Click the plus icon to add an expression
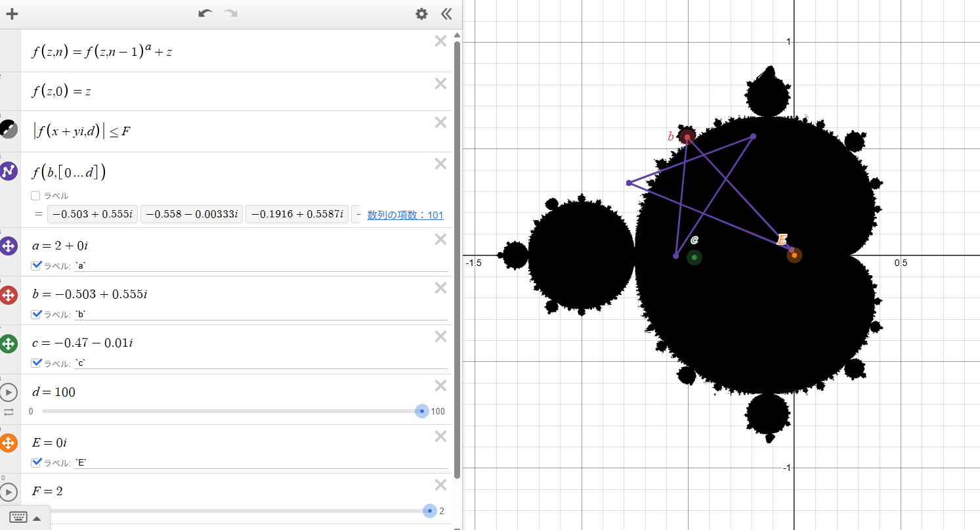The image size is (980, 530). (x=11, y=13)
